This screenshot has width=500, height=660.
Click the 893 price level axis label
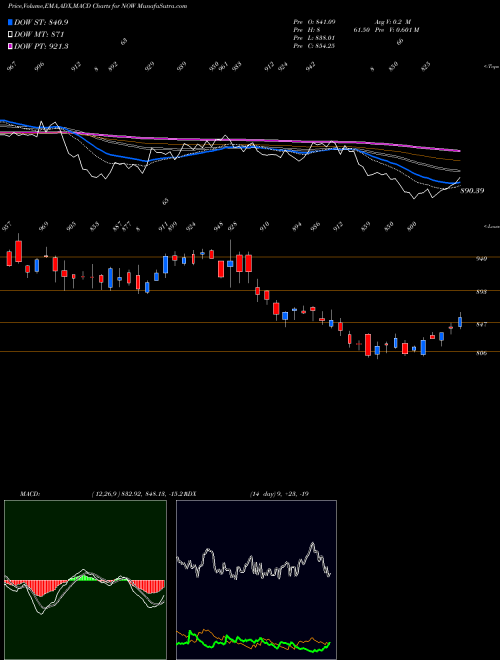point(481,292)
